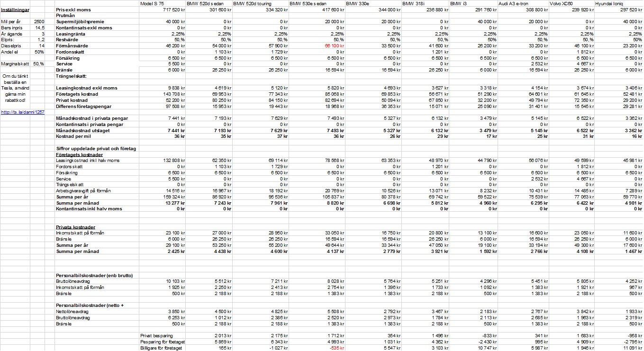Click Model S 75 price cell 717 520 kr
This screenshot has height=351, width=644.
pos(174,10)
